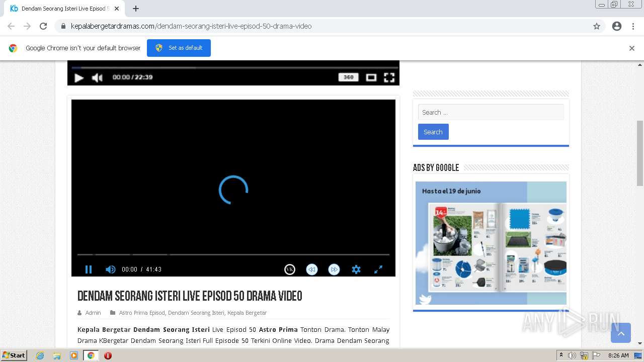644x362 pixels.
Task: Open the Admin author link
Action: coord(93,313)
